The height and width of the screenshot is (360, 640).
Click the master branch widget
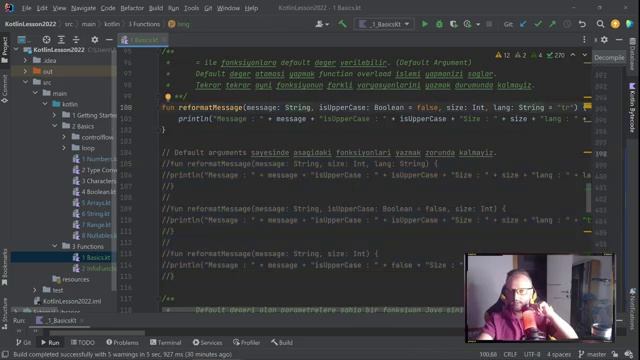point(592,354)
